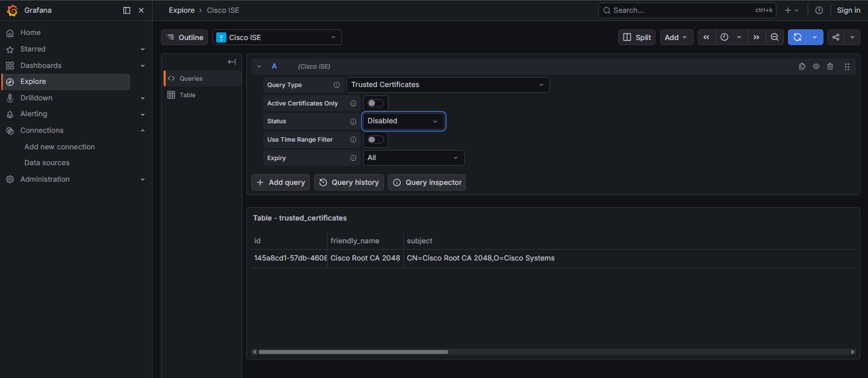Click the Explore breadcrumb
Image resolution: width=868 pixels, height=378 pixels.
pyautogui.click(x=182, y=10)
